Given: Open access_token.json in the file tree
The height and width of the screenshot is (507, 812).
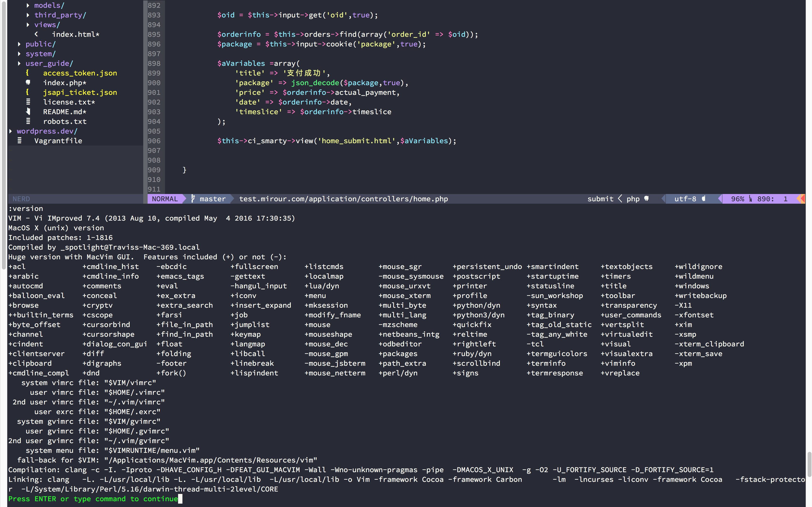Looking at the screenshot, I should click(x=80, y=73).
